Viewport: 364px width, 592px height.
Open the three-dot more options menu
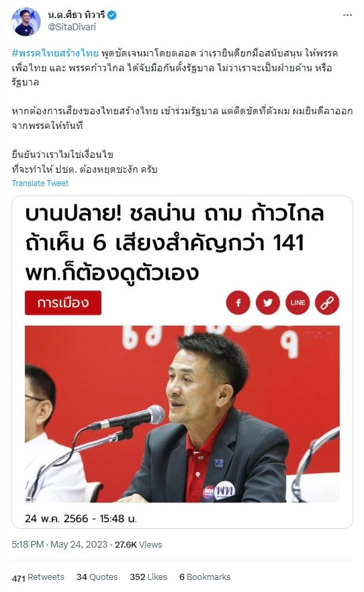347,15
